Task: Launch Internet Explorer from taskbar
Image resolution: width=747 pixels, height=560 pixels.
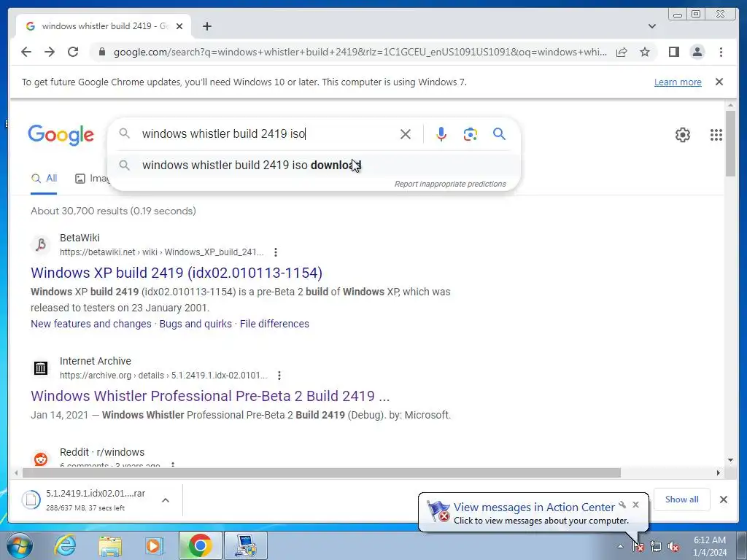Action: tap(65, 545)
